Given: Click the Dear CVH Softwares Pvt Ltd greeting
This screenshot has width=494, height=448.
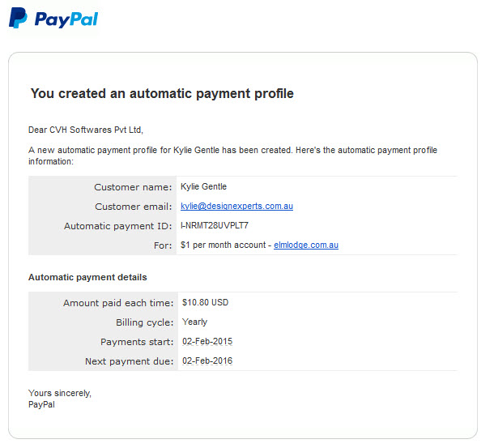Looking at the screenshot, I should tap(86, 130).
